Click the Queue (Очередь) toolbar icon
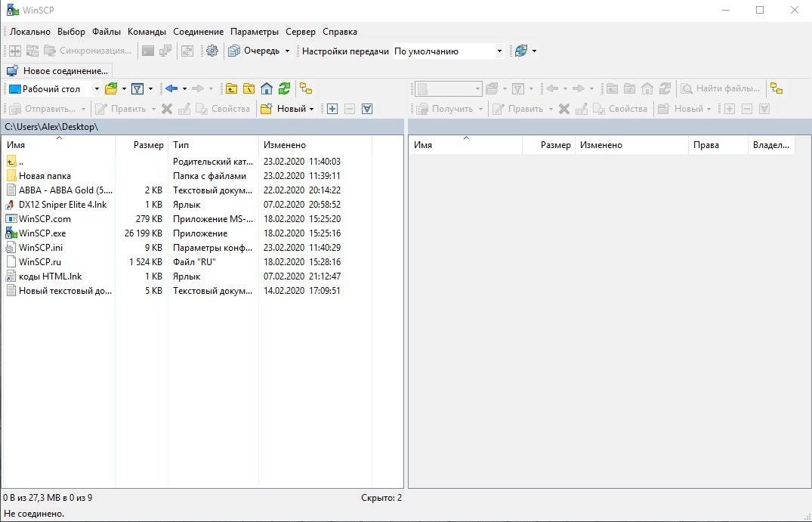This screenshot has height=522, width=812. (234, 51)
